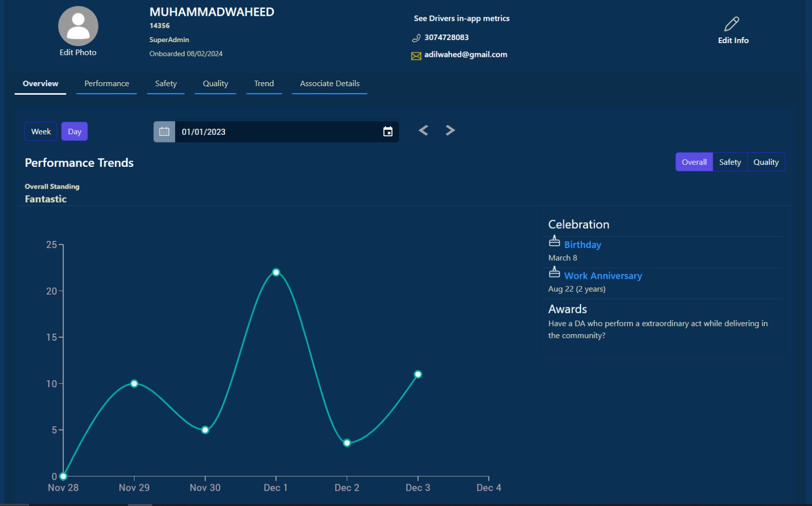Open the Performance tab
The image size is (812, 506).
tap(107, 84)
